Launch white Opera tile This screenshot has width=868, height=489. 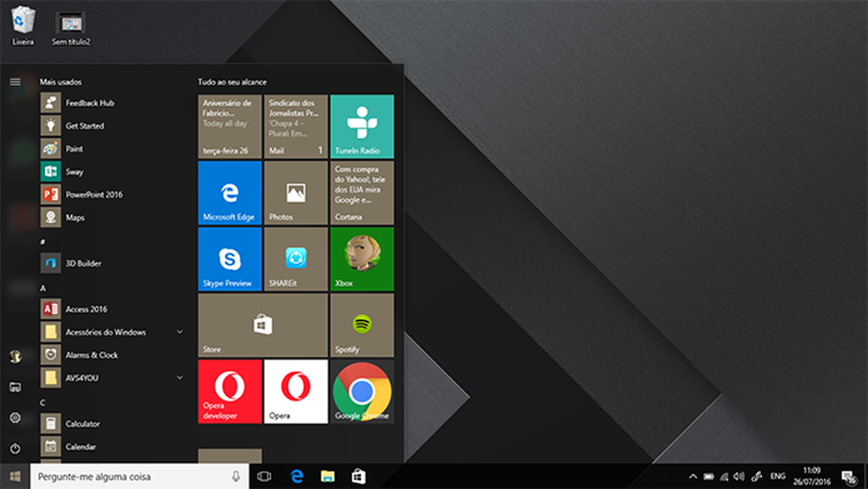[296, 392]
